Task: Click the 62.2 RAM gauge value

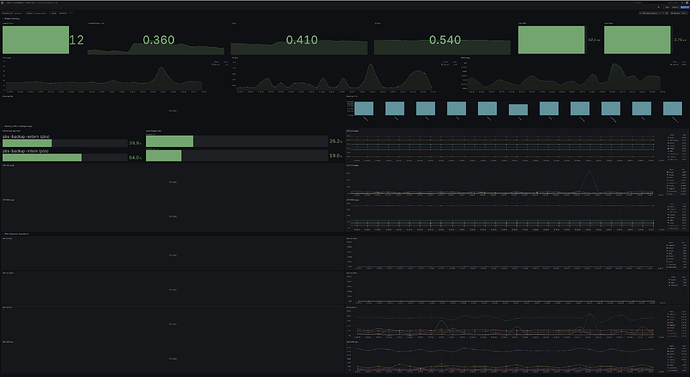Action: click(594, 40)
